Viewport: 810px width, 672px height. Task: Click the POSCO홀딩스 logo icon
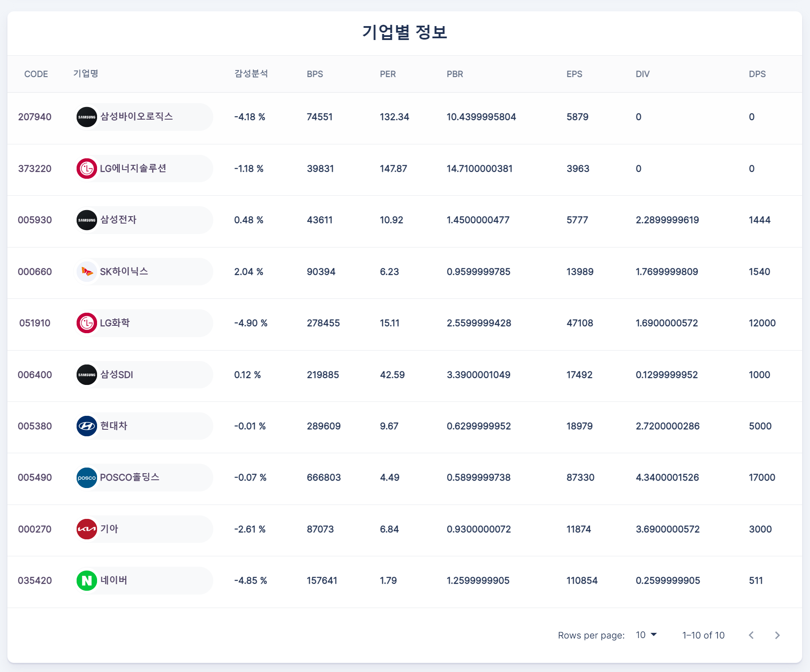[87, 477]
